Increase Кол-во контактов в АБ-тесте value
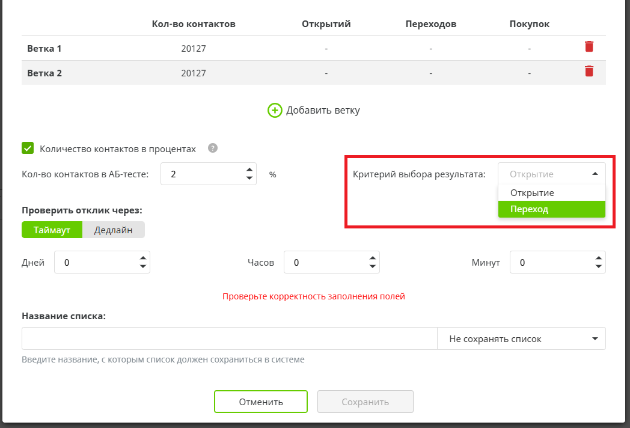Screen dimensions: 630x428 pos(249,169)
